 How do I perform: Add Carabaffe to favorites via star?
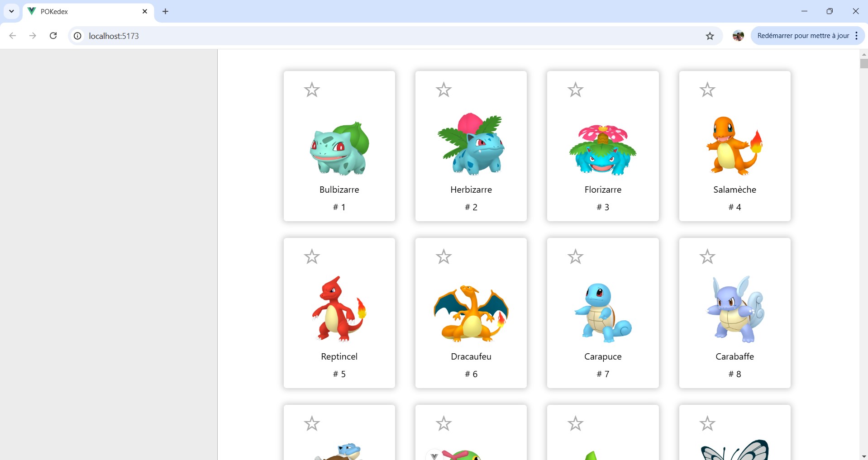coord(707,256)
